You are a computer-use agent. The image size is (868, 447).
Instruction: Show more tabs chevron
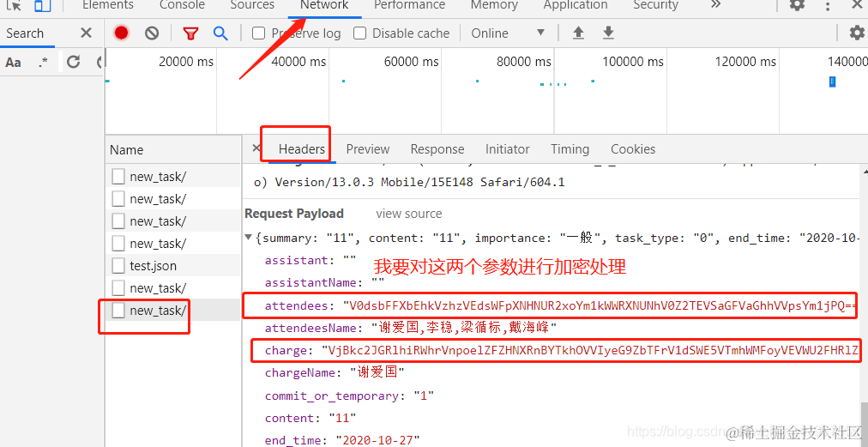point(716,4)
